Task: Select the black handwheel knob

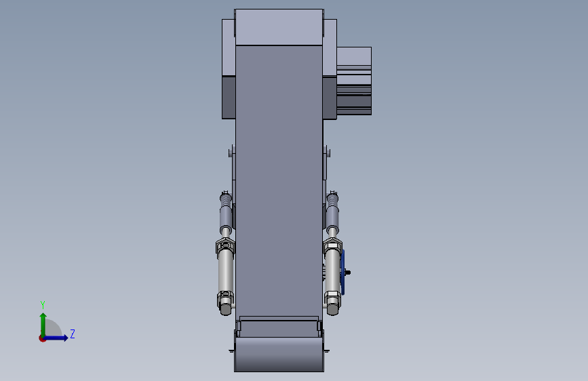Action: pos(348,273)
